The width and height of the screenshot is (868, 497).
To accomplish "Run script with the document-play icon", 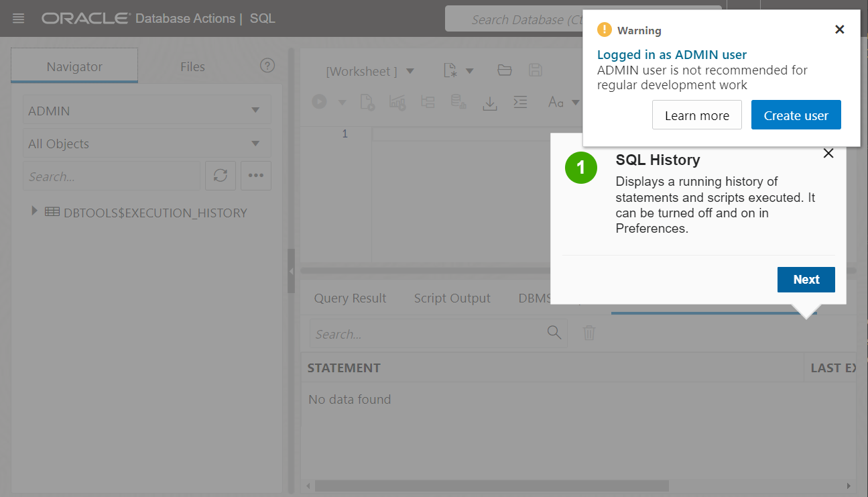I will pyautogui.click(x=367, y=102).
